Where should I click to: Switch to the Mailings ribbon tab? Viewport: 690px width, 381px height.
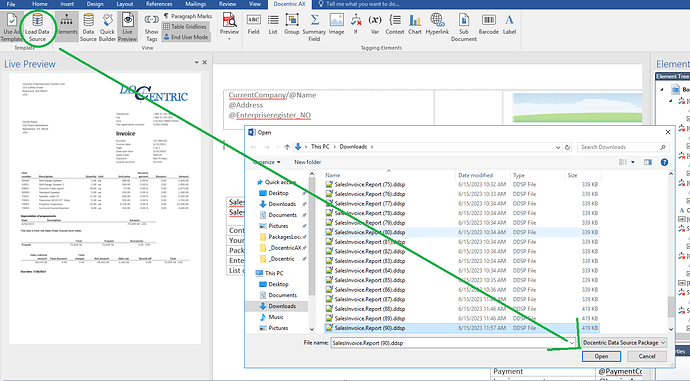pyautogui.click(x=195, y=4)
